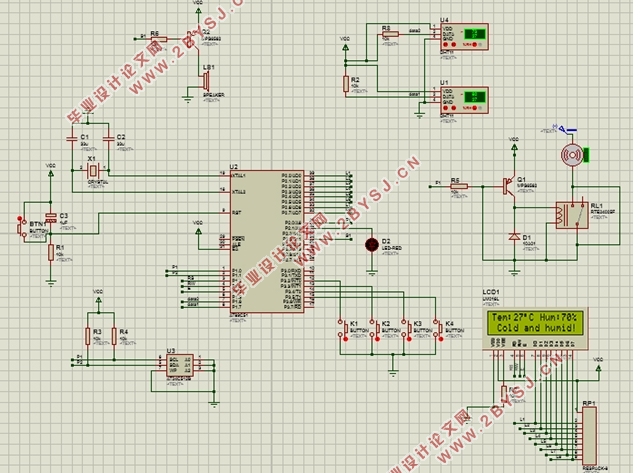Select flyback diode D1
The height and width of the screenshot is (473, 641).
click(514, 237)
